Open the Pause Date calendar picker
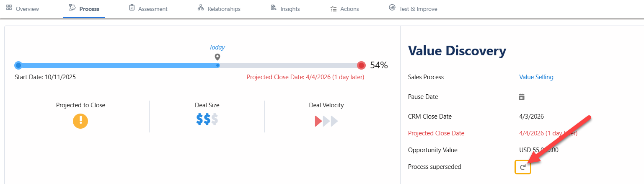The height and width of the screenshot is (184, 644). (x=522, y=97)
